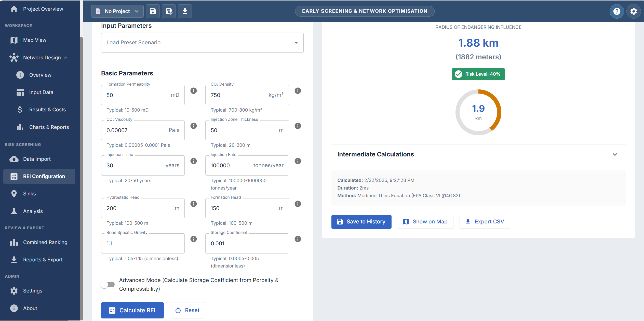Click the Export CSV button
This screenshot has width=644, height=321.
click(485, 222)
